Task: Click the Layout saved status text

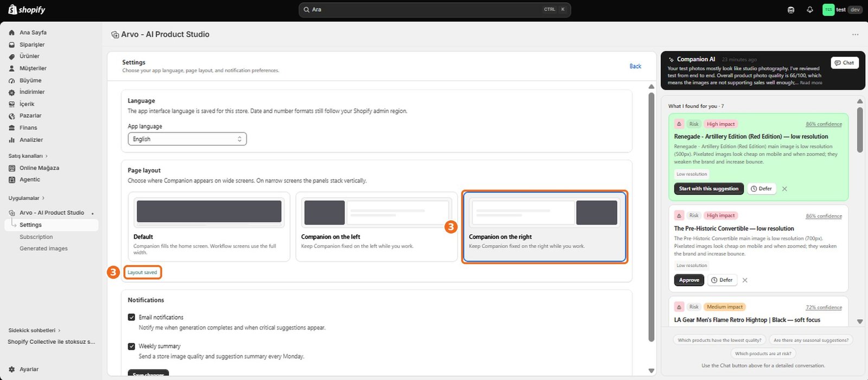Action: [x=142, y=273]
